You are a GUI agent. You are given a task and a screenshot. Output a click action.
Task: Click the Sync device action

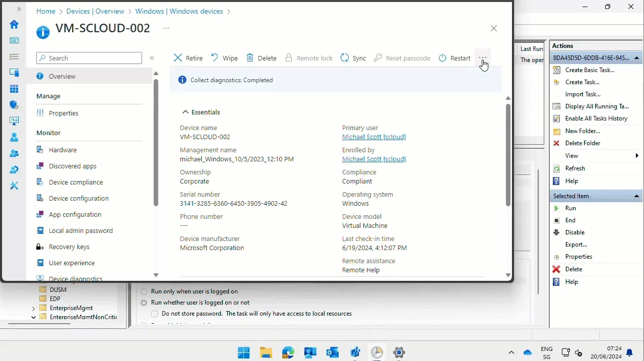pos(353,58)
